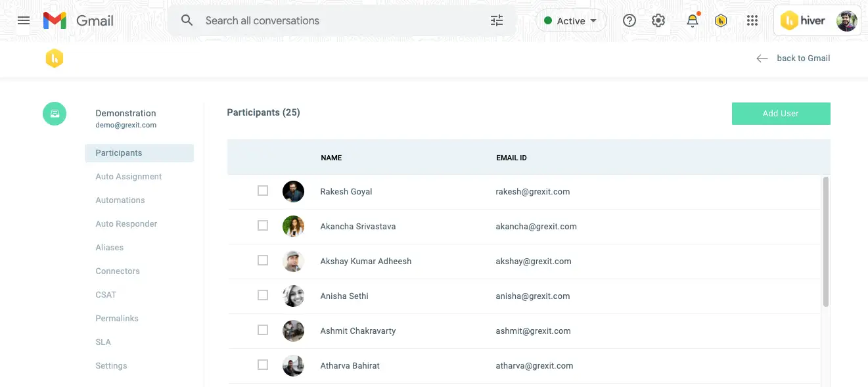Click the back arrow to Gmail
This screenshot has height=387, width=868.
(762, 58)
